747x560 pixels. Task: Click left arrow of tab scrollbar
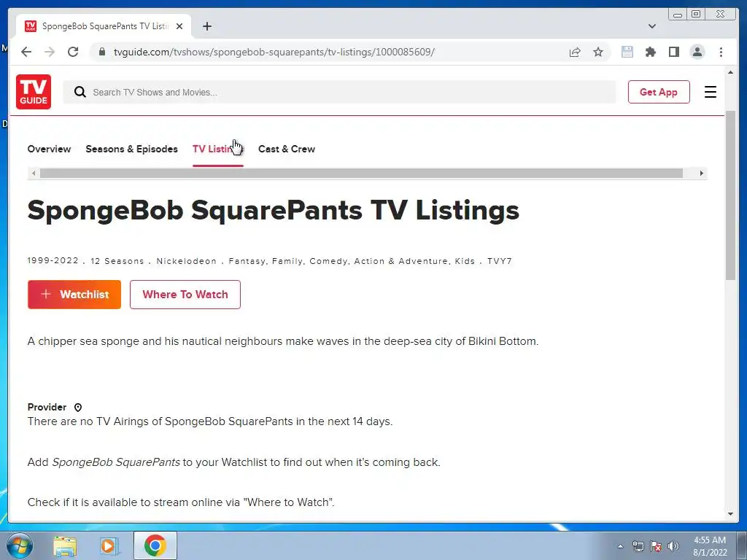pos(34,174)
